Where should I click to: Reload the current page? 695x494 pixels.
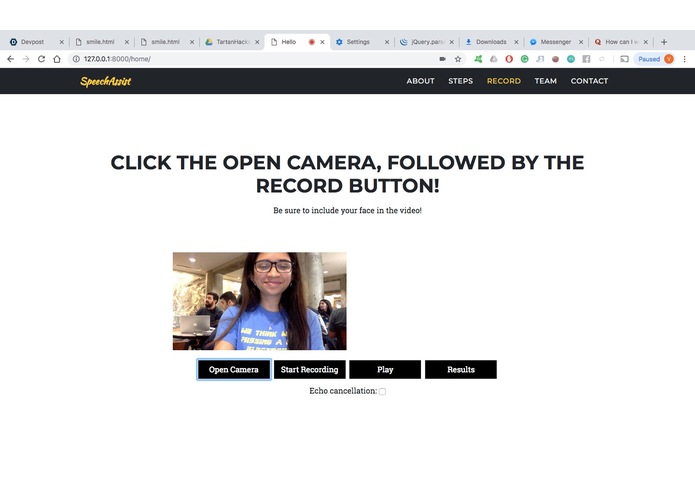(41, 59)
